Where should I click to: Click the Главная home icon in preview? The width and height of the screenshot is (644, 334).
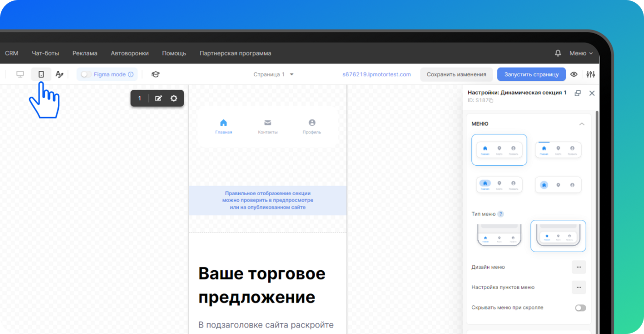click(223, 123)
